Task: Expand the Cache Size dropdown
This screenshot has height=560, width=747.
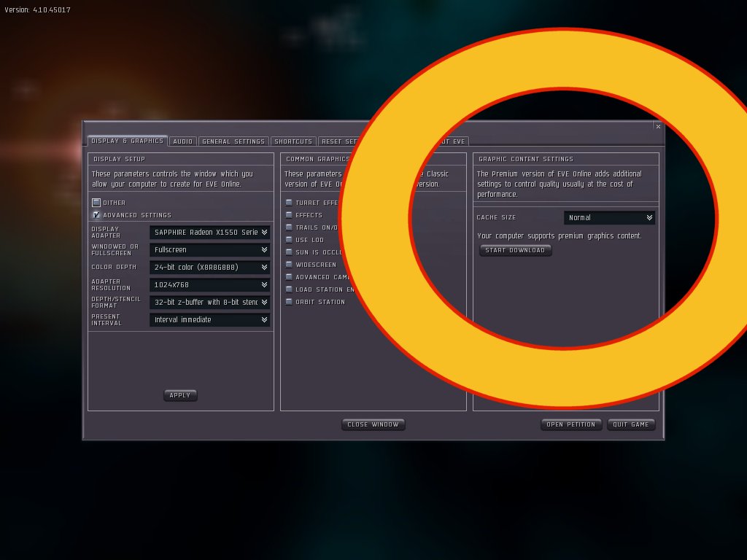Action: point(609,217)
